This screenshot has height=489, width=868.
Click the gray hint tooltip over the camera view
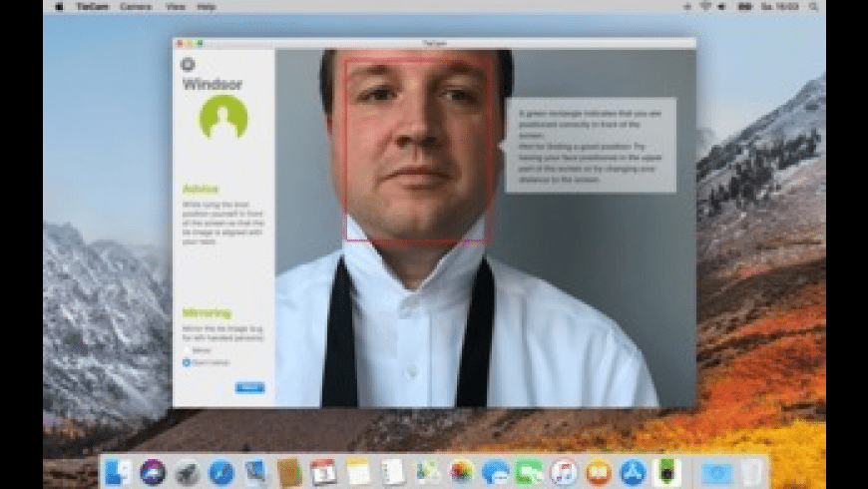(x=591, y=146)
